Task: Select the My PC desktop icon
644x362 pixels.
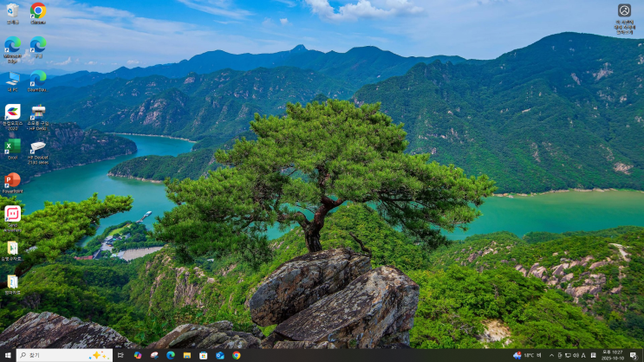Action: point(13,81)
